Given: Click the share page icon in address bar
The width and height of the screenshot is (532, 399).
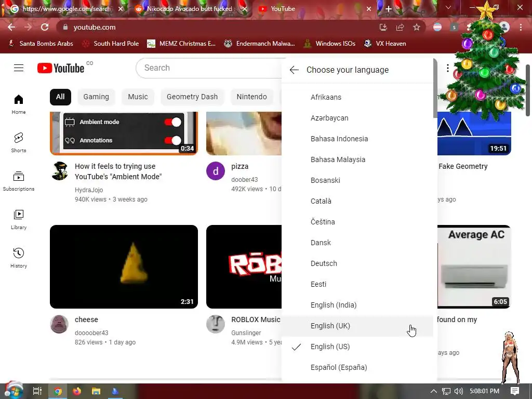Looking at the screenshot, I should click(x=400, y=27).
